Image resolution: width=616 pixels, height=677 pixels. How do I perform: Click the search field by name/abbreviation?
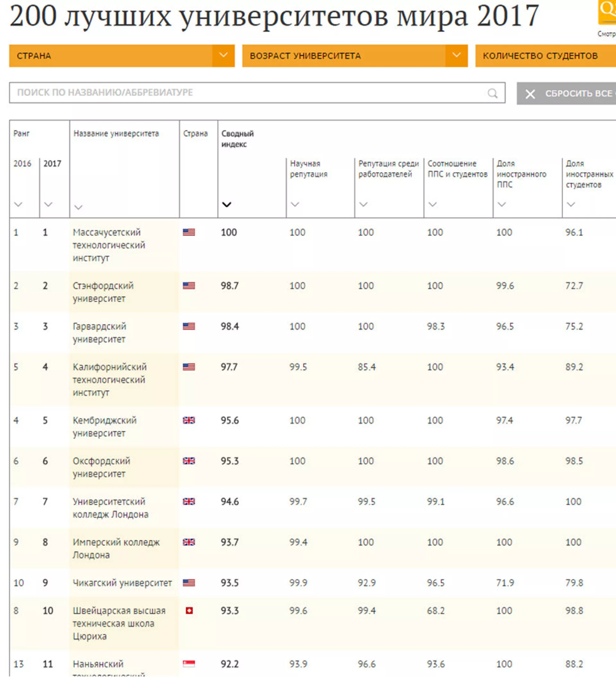(257, 93)
